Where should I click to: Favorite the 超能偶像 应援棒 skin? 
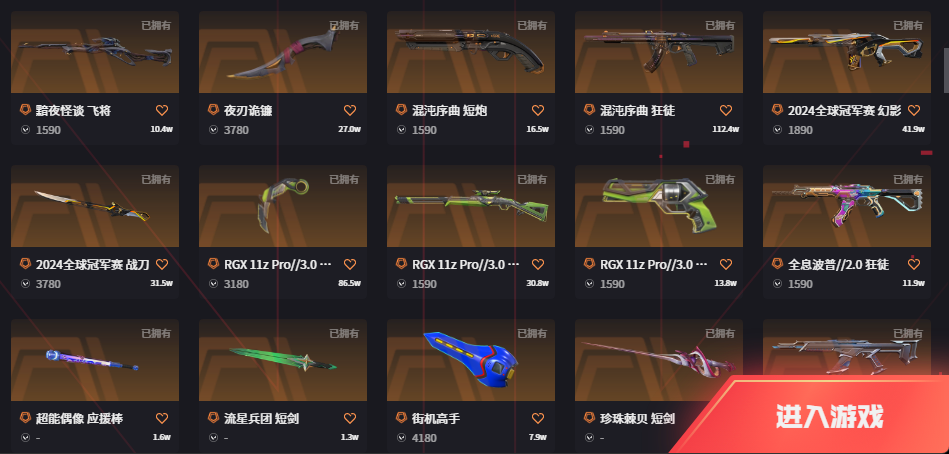tap(162, 418)
